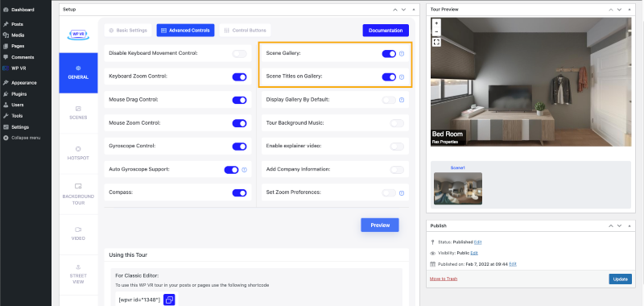Click Scene Titles on Gallery info icon
Screen dimensions: 644x306
pos(402,76)
